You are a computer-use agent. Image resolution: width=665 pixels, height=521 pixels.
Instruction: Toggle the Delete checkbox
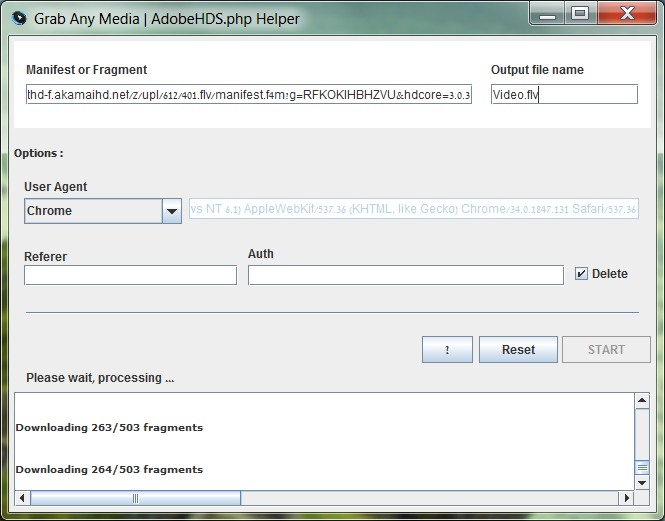coord(581,274)
